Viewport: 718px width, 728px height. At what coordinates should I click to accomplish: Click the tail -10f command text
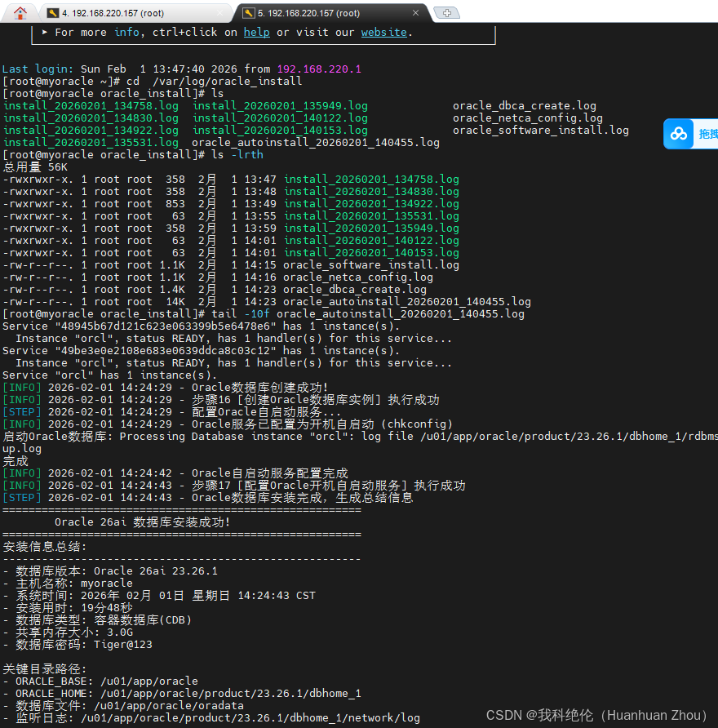(x=368, y=314)
